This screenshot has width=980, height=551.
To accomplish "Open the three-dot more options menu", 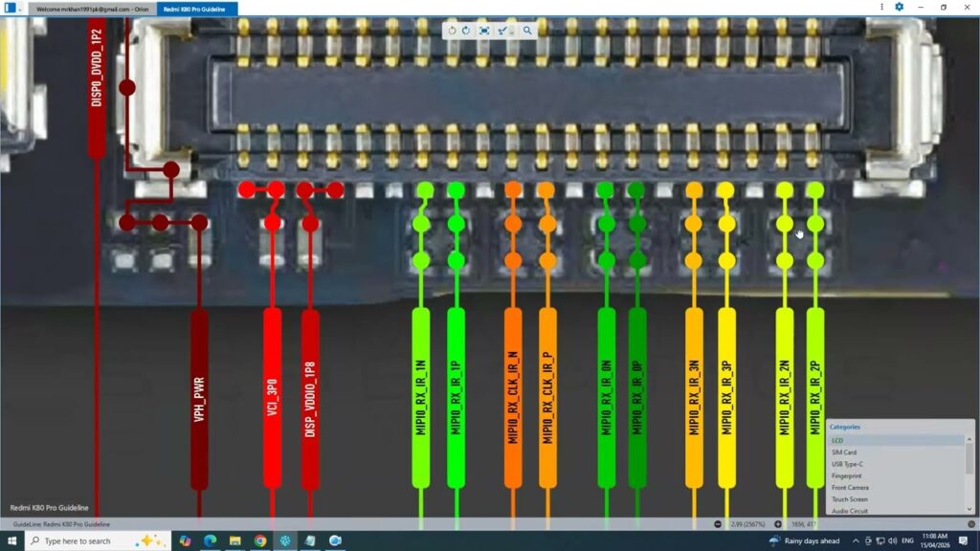I will 881,7.
